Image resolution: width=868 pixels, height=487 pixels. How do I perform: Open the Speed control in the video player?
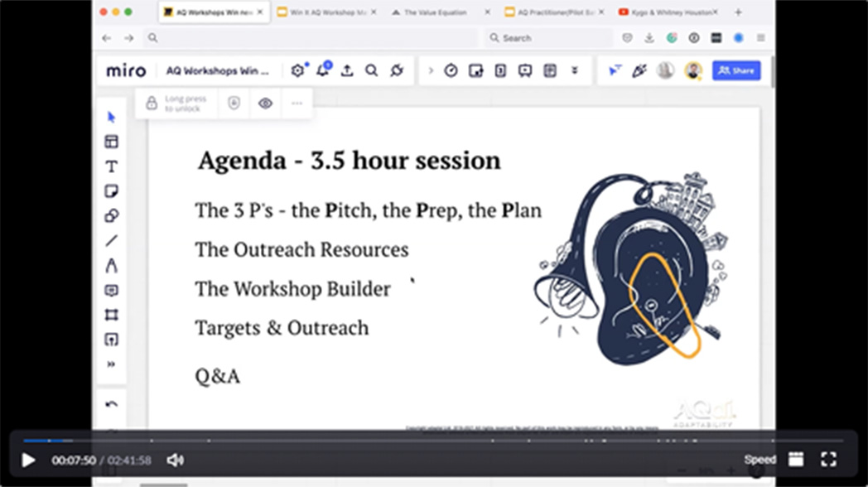pos(759,459)
